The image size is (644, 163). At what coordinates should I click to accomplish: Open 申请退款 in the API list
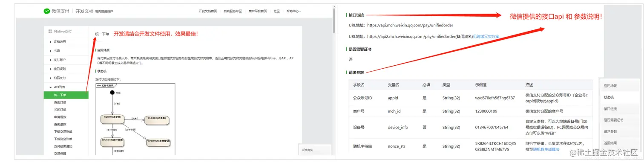(60, 117)
